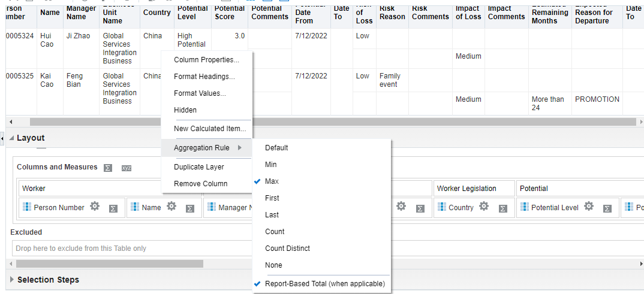This screenshot has height=294, width=644.
Task: Click the sigma icon just left of Country column box
Action: [x=420, y=209]
